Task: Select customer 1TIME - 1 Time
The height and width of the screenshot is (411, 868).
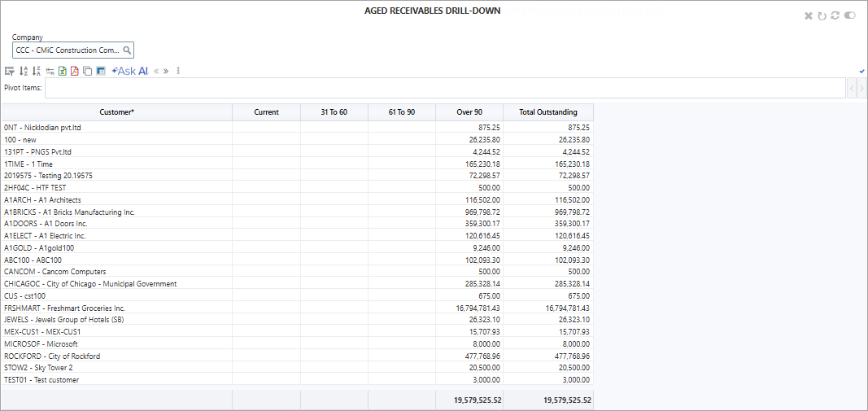Action: tap(28, 164)
